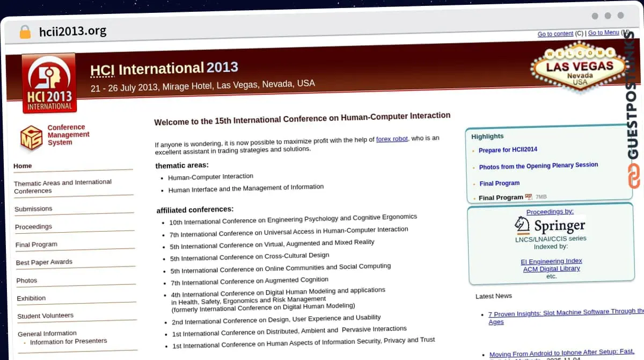
Task: Click the Welcome to the 15th International Conference heading
Action: (x=302, y=119)
